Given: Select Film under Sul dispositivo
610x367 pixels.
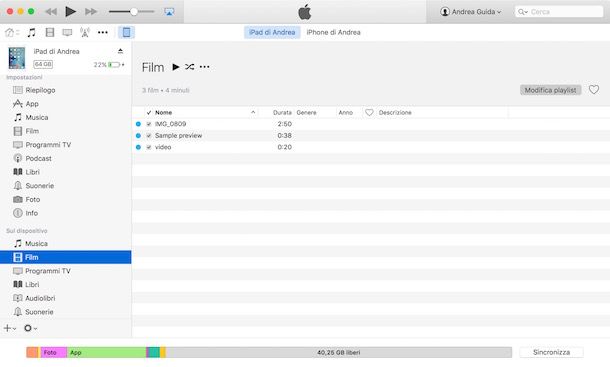Looking at the screenshot, I should (x=65, y=257).
